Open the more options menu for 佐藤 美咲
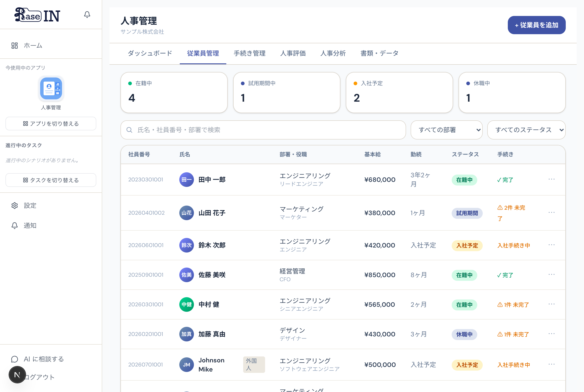Screen dimensions: 584x392 tap(551, 274)
